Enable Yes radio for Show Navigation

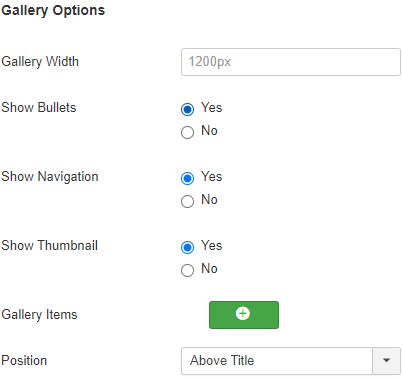click(x=187, y=178)
